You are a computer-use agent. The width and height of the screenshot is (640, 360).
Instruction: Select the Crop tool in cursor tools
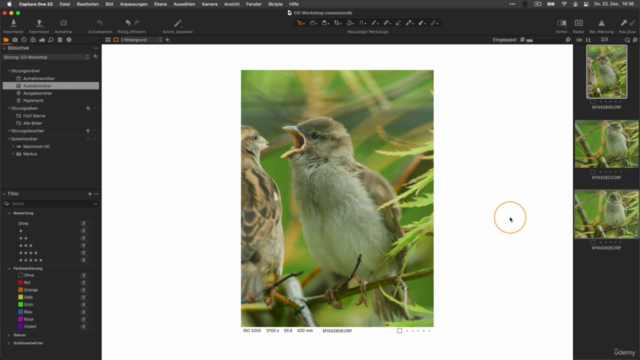tap(338, 23)
